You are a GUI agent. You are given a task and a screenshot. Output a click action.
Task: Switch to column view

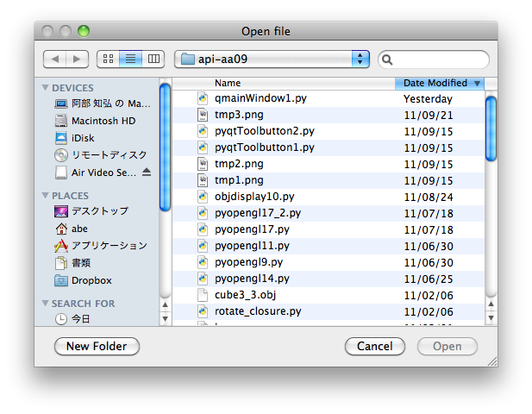153,59
